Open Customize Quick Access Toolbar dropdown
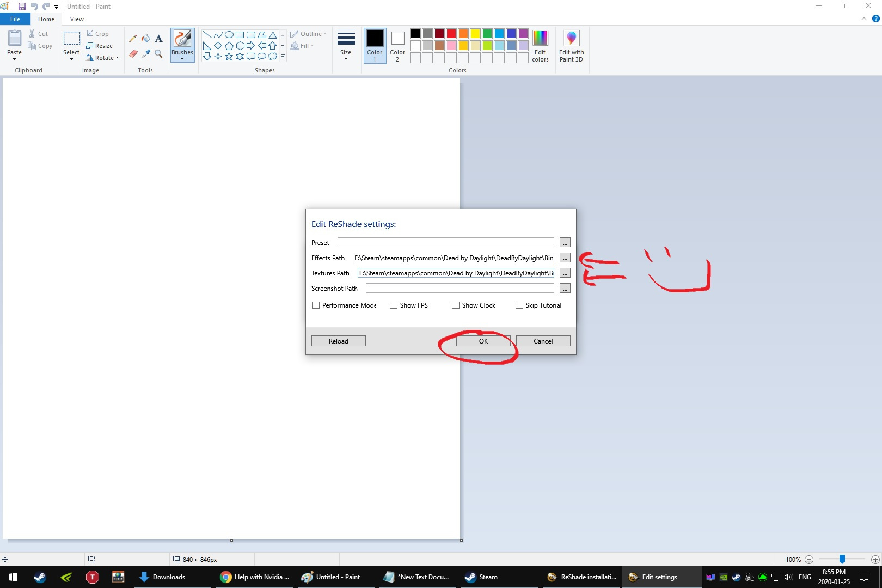The image size is (882, 588). (x=56, y=7)
